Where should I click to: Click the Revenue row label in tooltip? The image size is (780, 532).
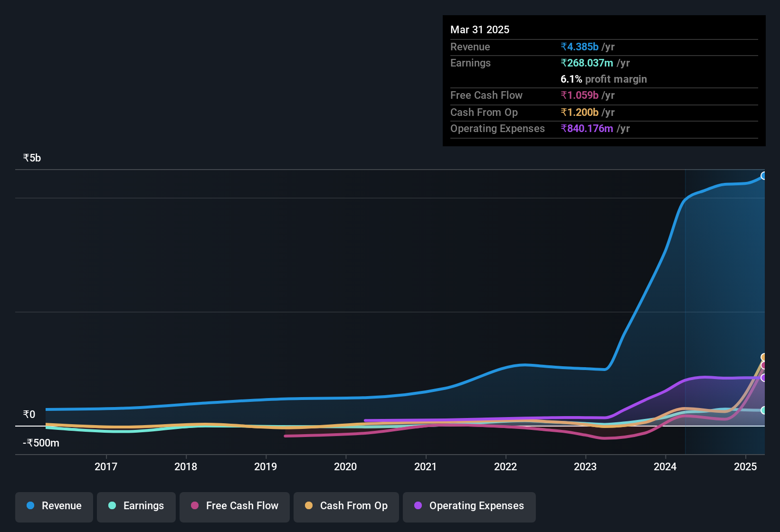[x=470, y=47]
